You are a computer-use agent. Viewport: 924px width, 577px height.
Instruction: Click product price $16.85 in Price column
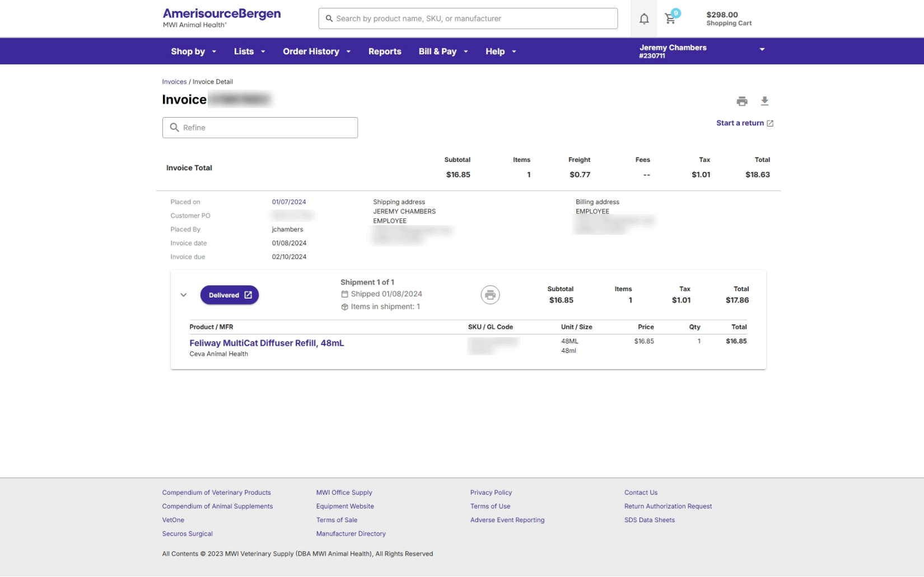click(x=644, y=341)
